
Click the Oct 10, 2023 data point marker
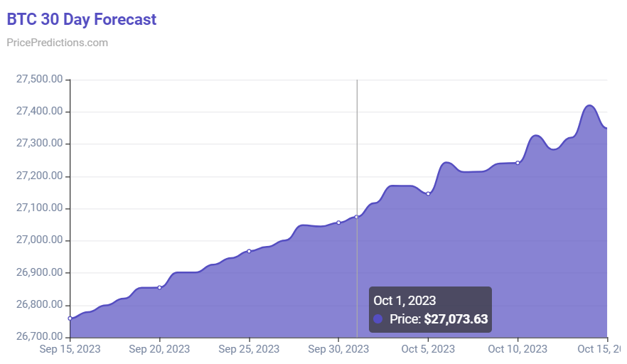pos(518,163)
